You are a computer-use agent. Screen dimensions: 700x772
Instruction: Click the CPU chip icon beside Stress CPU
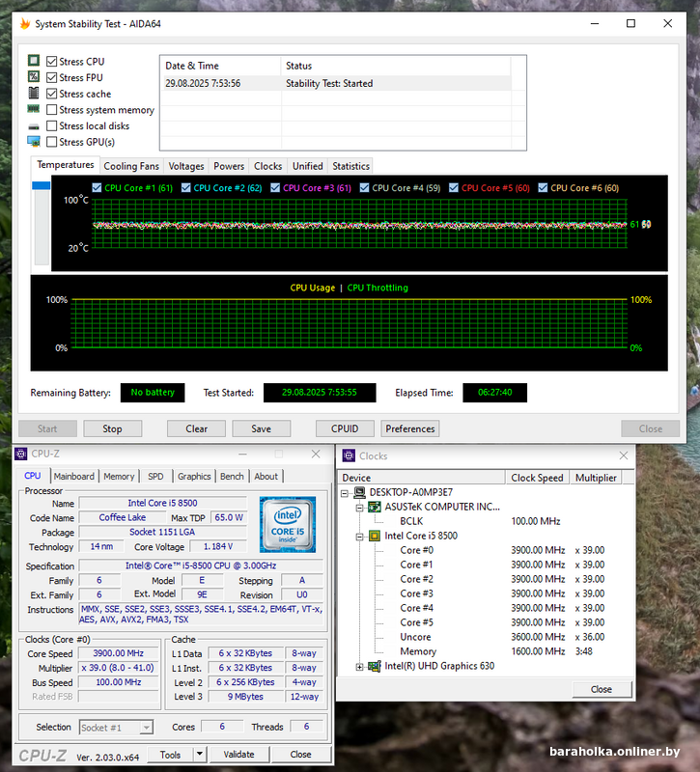[x=34, y=61]
